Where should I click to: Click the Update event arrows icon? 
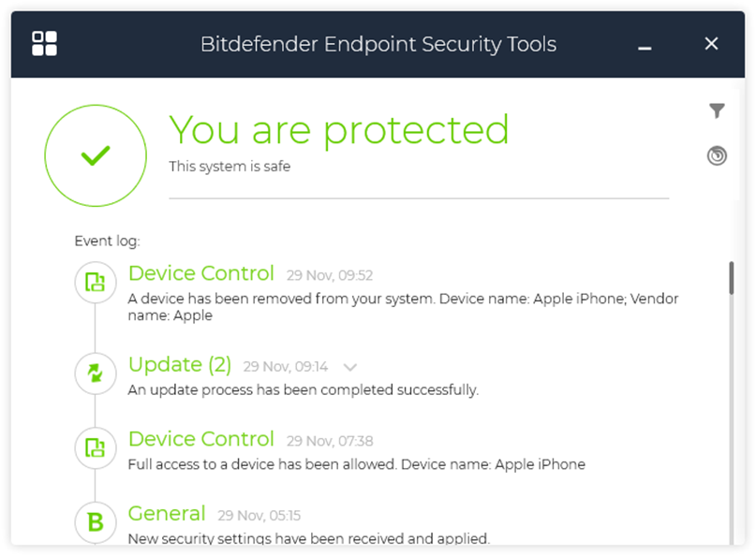(95, 373)
